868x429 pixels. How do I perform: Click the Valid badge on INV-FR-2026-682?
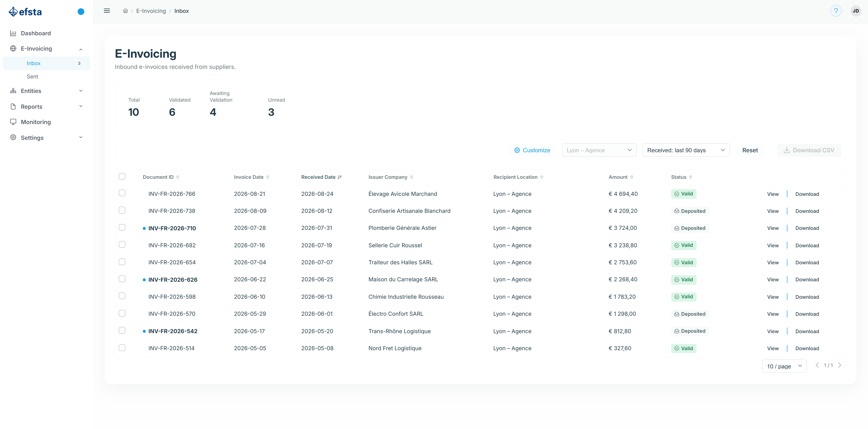pos(683,245)
